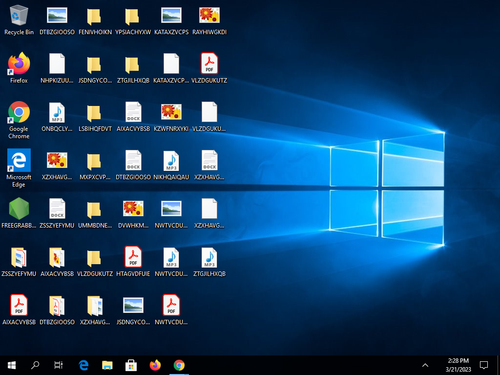Open File Explorer from the taskbar
This screenshot has height=375, width=500.
(107, 365)
